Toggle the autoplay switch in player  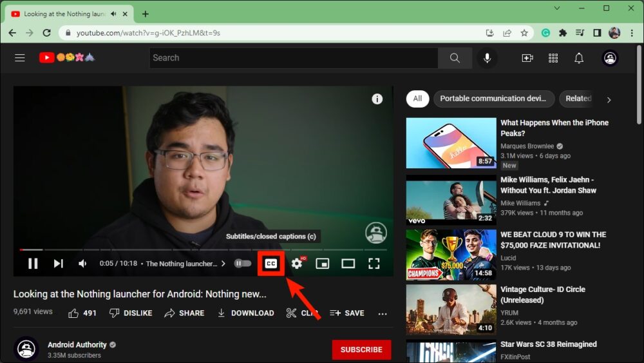(x=242, y=264)
